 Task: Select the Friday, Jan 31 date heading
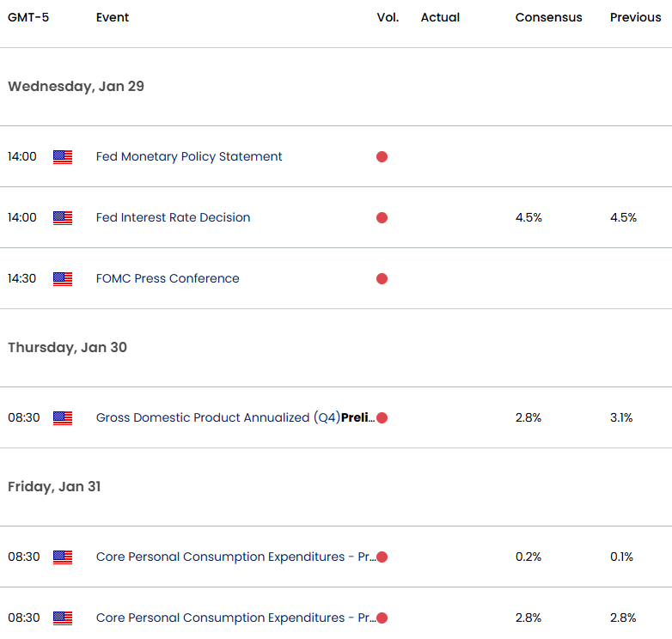(x=54, y=486)
